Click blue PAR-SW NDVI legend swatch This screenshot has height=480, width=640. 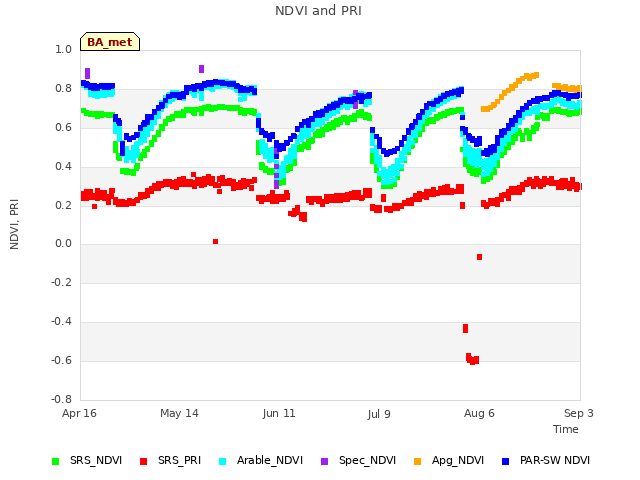tap(505, 461)
